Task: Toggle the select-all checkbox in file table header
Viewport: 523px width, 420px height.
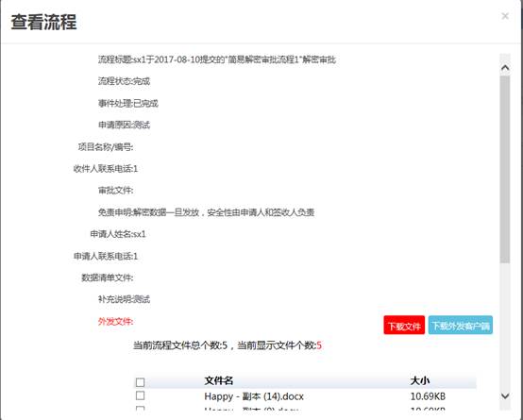Action: (x=140, y=382)
